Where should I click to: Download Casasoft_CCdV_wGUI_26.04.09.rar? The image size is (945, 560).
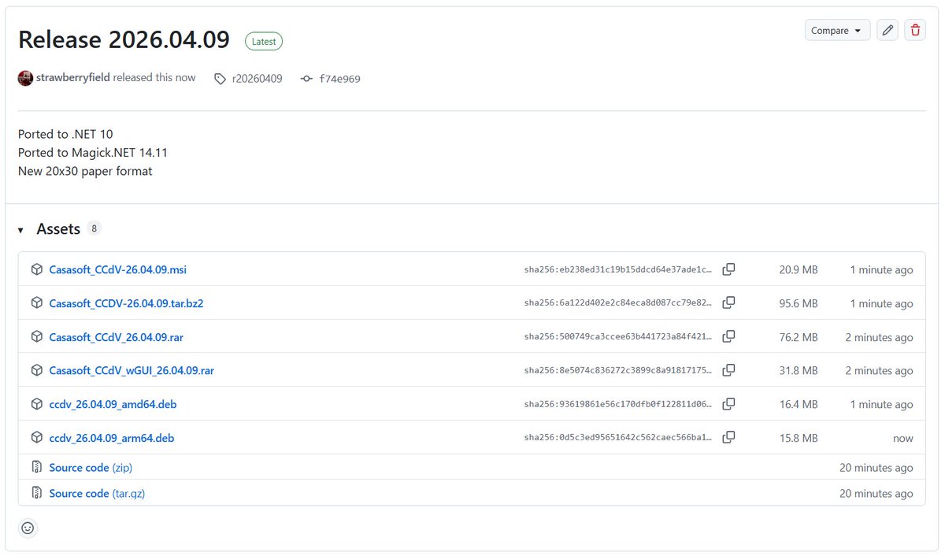click(132, 370)
